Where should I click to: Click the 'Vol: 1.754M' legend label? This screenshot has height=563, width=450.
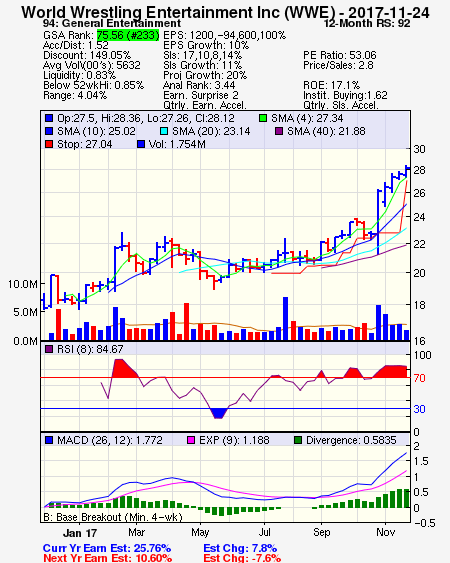pos(177,144)
